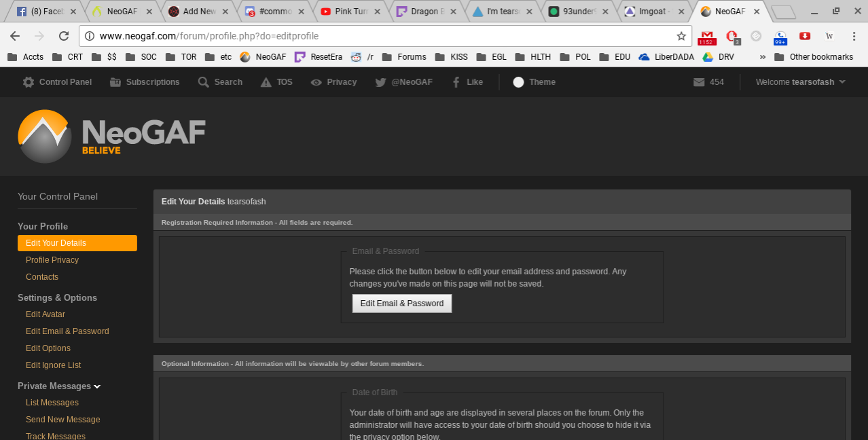
Task: Open the LiberDADA bookmark
Action: click(x=667, y=57)
